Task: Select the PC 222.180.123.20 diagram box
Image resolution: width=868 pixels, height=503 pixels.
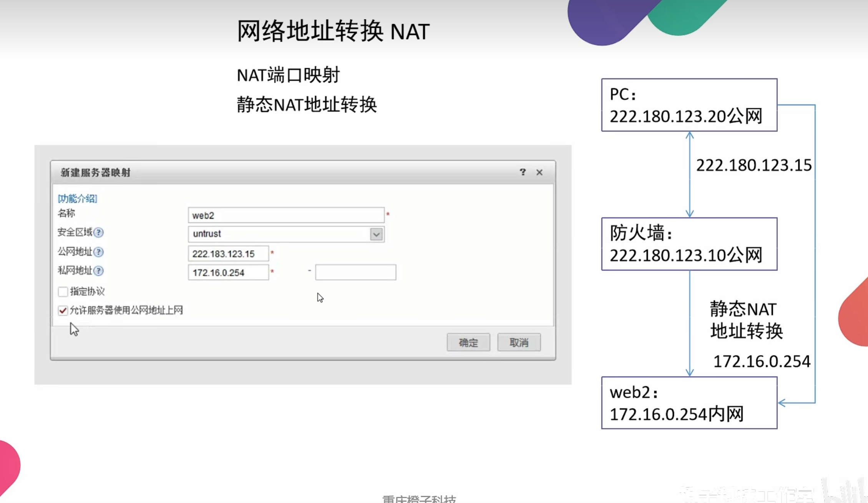Action: coord(689,105)
